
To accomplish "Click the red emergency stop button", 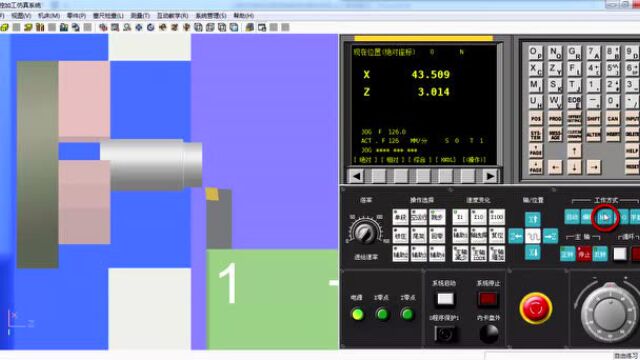I will click(536, 308).
